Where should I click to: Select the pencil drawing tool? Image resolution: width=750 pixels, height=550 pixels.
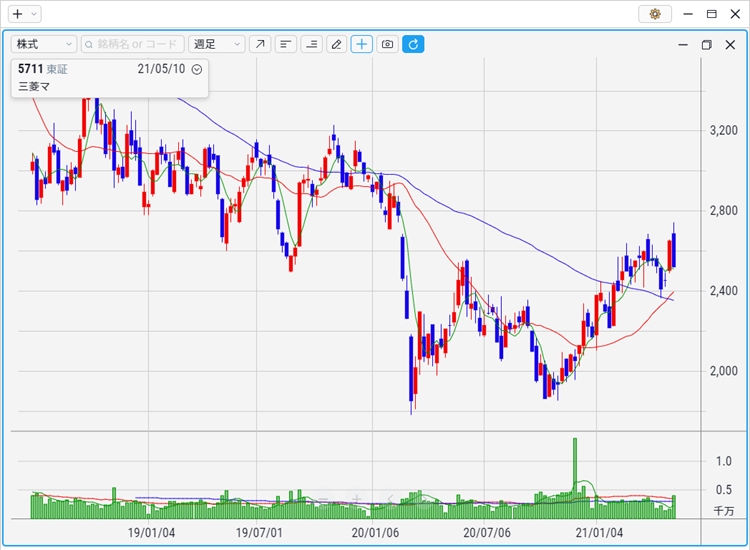[x=337, y=44]
